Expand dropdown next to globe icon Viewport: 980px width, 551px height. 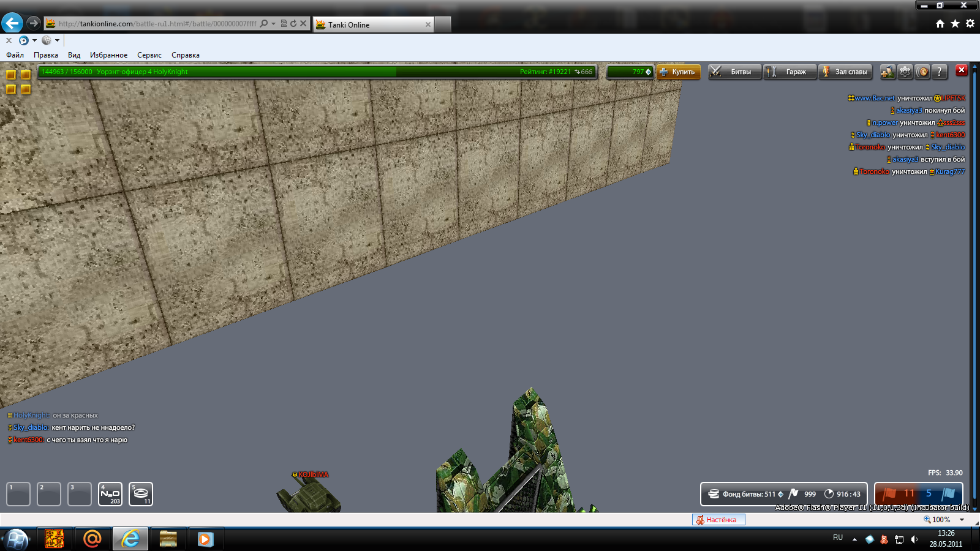(57, 40)
